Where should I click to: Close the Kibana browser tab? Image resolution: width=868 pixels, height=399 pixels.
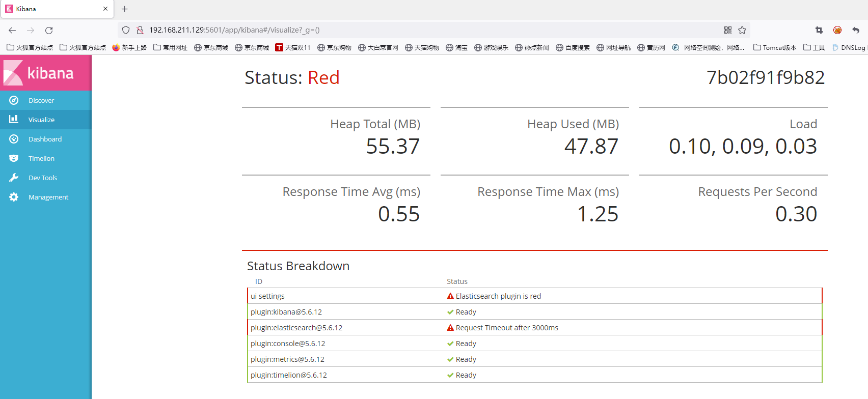(105, 9)
